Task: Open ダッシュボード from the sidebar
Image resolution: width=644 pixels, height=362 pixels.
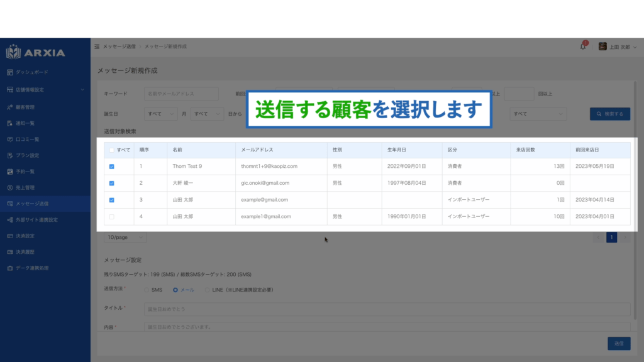Action: tap(31, 72)
